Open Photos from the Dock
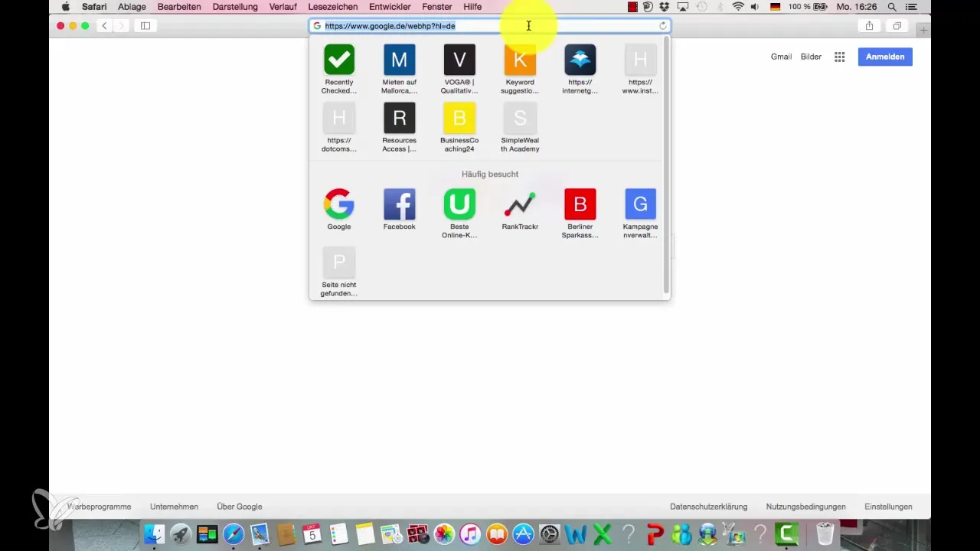 (443, 533)
